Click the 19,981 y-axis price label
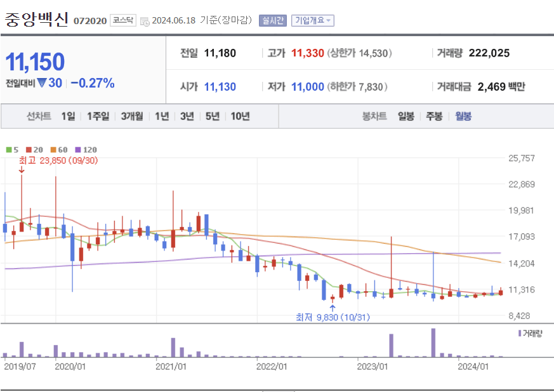554x392 pixels. pos(522,211)
